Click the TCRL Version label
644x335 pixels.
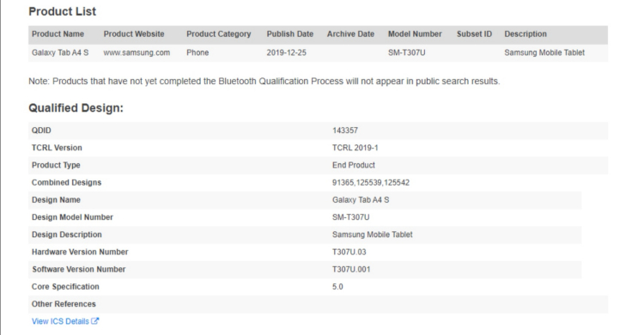click(x=57, y=148)
